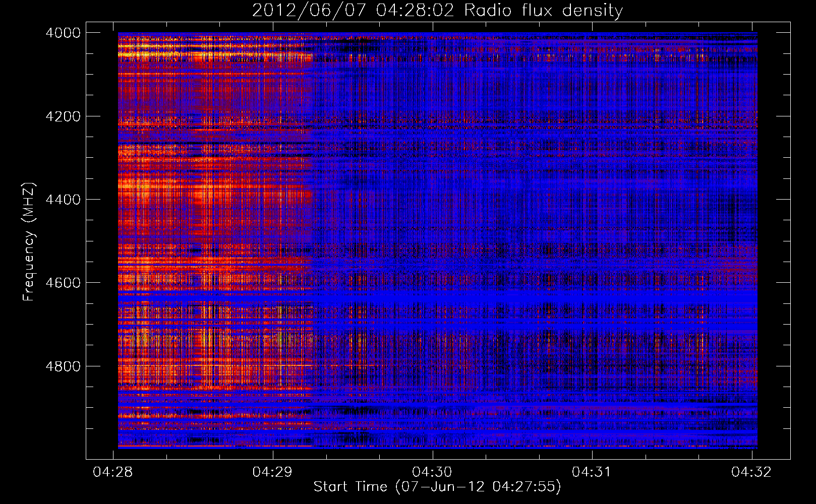Click the 4200 frequency tick label

[x=63, y=116]
